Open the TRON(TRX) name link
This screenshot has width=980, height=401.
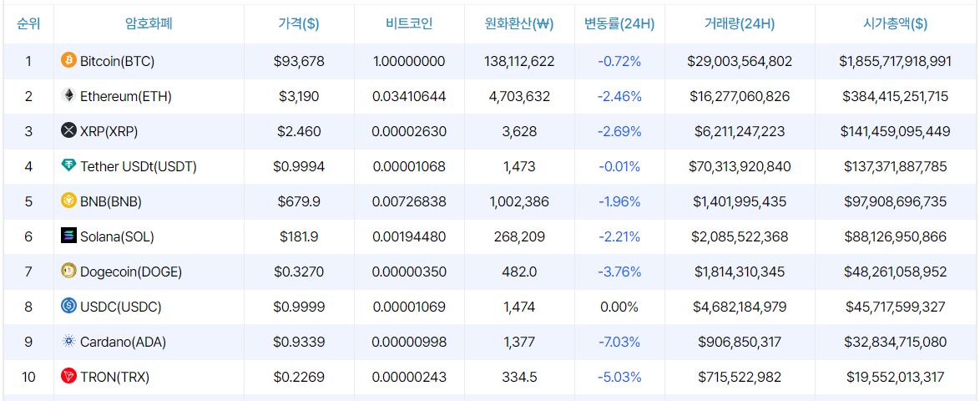(x=115, y=377)
